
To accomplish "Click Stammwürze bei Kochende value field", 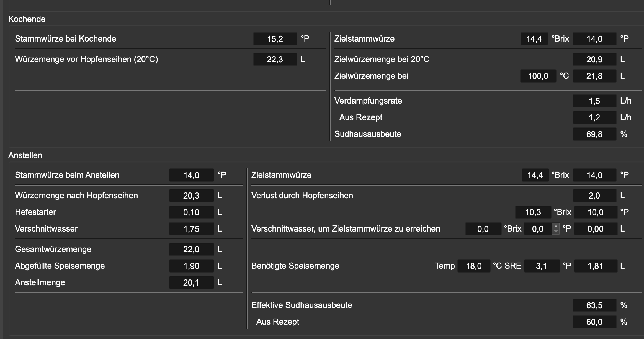I will point(275,39).
